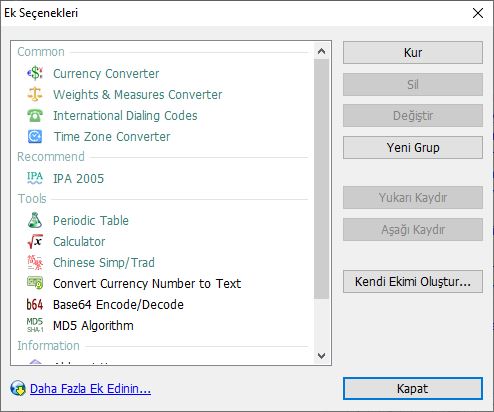The height and width of the screenshot is (412, 494).
Task: Select the Currency Converter dollar icon
Action: tap(35, 73)
